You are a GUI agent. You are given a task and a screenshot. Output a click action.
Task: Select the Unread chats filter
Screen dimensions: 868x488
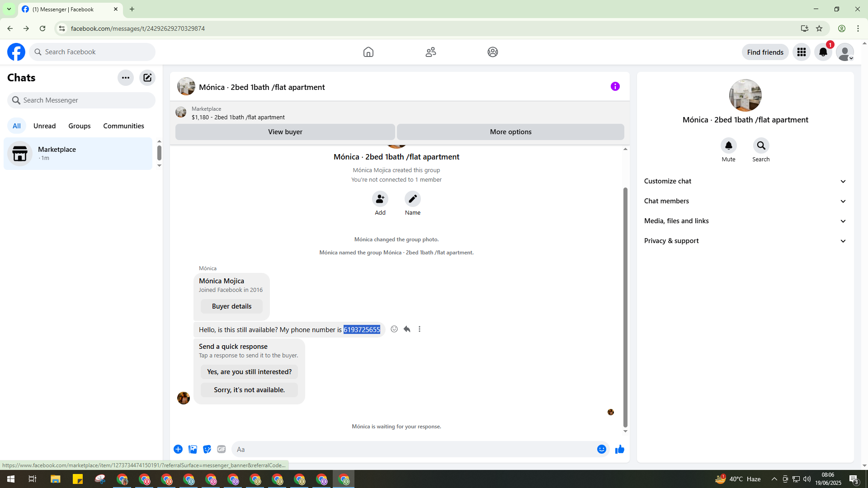point(45,126)
